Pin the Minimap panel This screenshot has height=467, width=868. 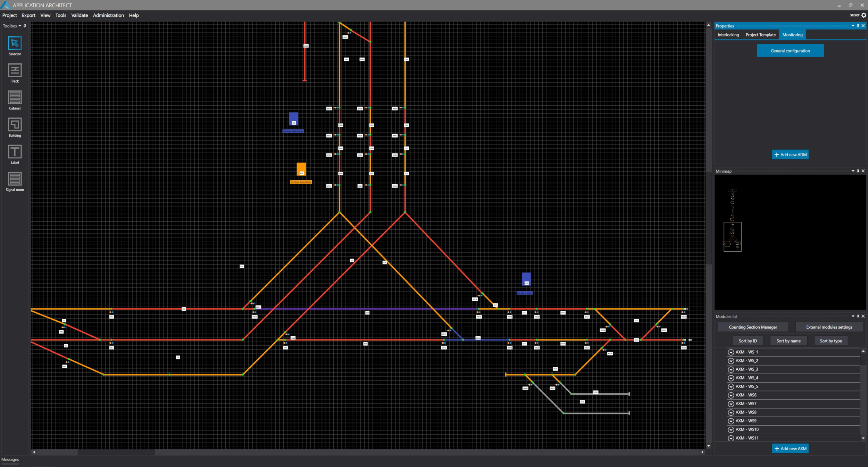coord(858,171)
